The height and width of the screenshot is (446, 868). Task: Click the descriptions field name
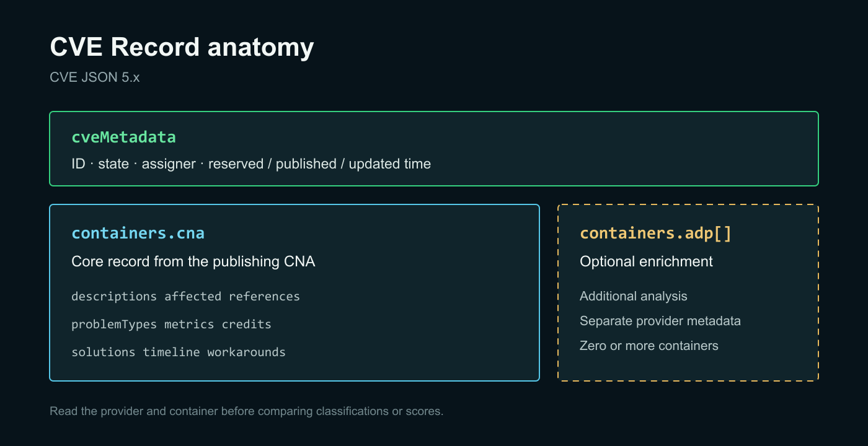click(114, 297)
